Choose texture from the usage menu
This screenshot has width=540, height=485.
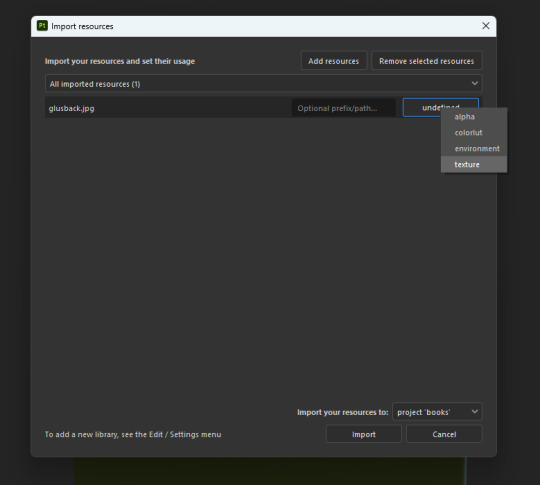click(474, 164)
